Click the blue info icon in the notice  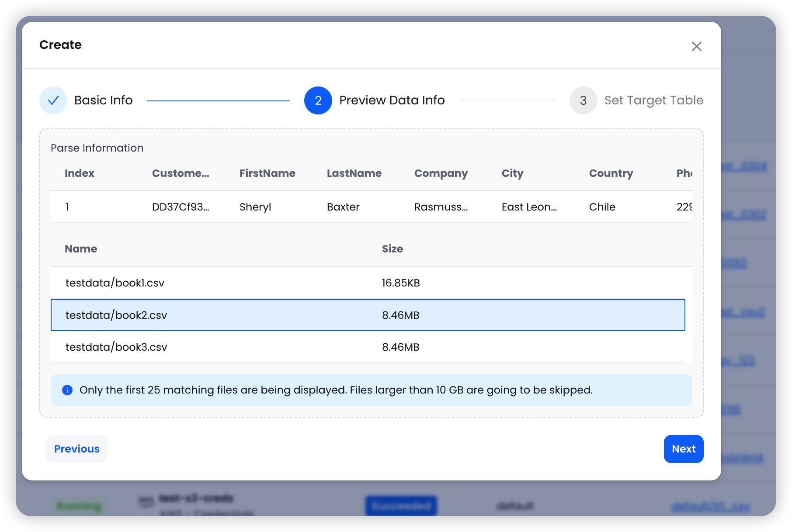67,390
